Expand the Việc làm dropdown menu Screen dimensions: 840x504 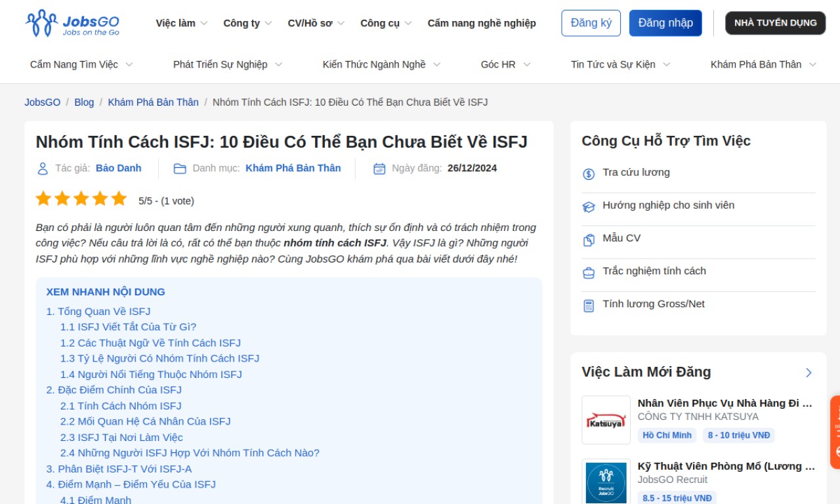pos(181,23)
